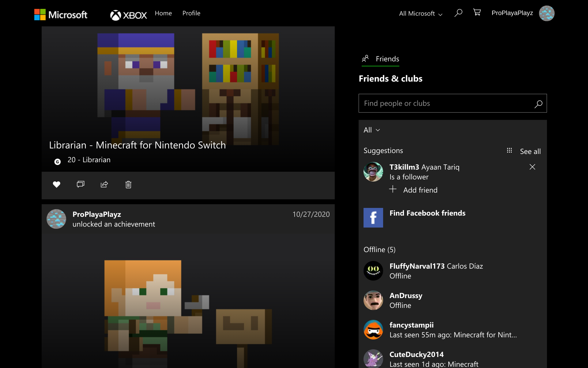Click See all suggestions
Image resolution: width=588 pixels, height=368 pixels.
pos(530,151)
